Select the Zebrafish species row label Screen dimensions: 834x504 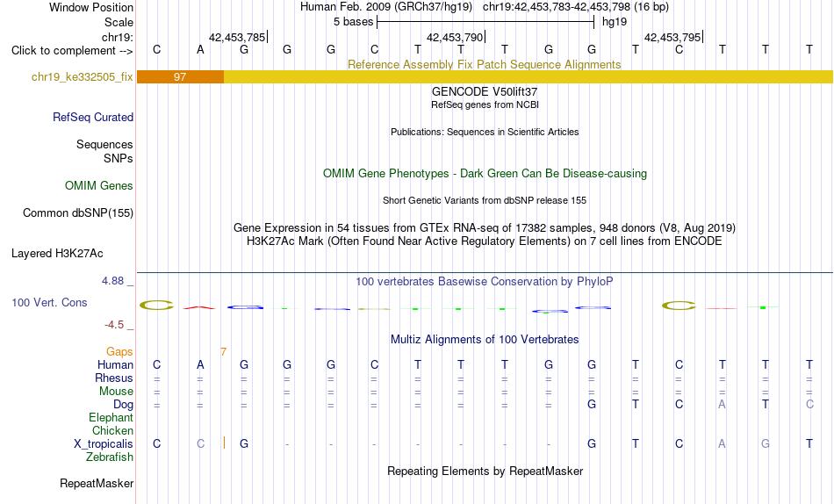pos(110,457)
